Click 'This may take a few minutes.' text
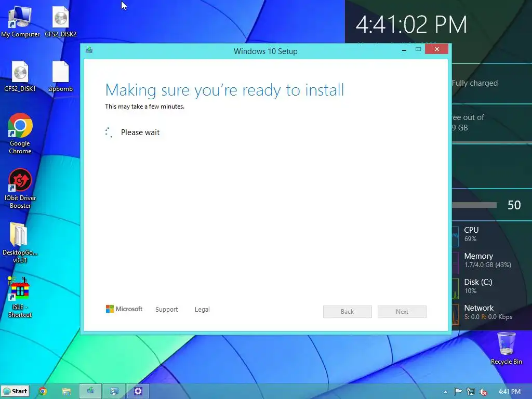Viewport: 532px width, 399px height. (144, 107)
